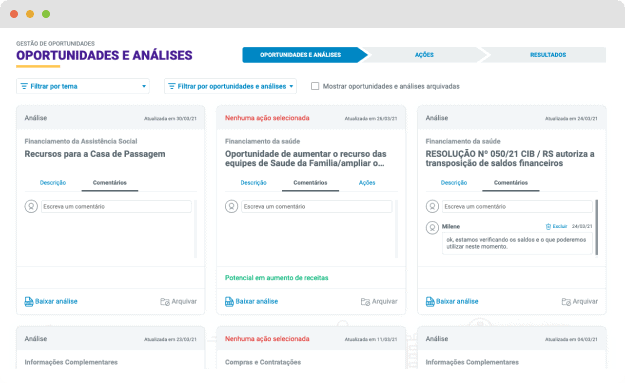Click Nenhuma ação selecionada above Compras e Contratações
625x383 pixels.
[x=267, y=339]
